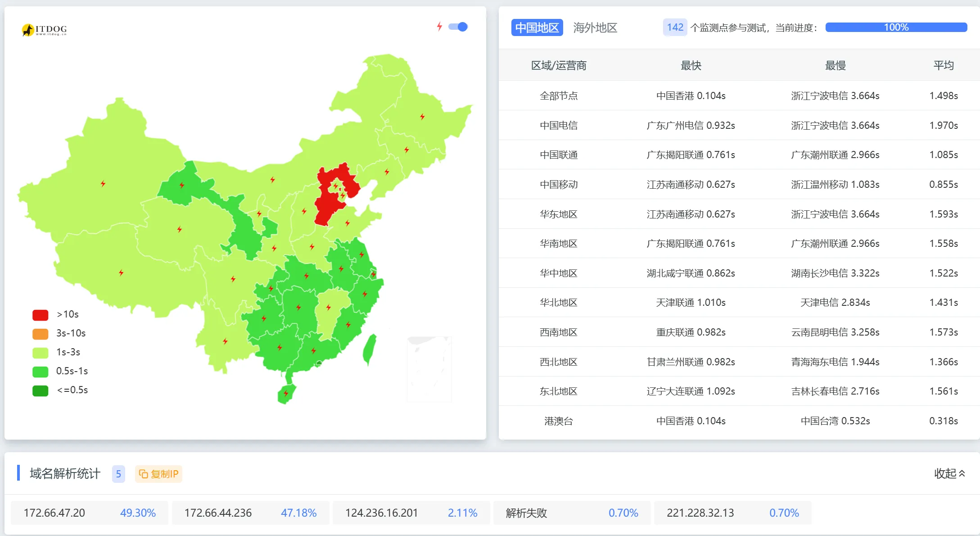
Task: Click the lightning marker on Xinjiang province
Action: (103, 183)
